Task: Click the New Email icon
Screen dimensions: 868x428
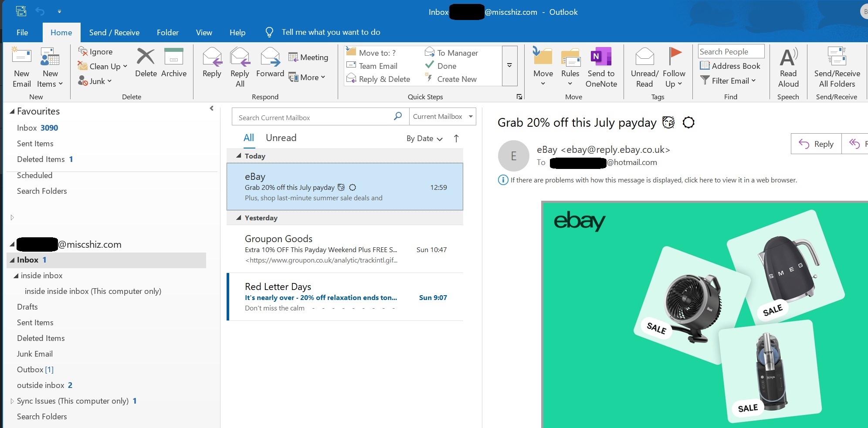Action: 21,56
